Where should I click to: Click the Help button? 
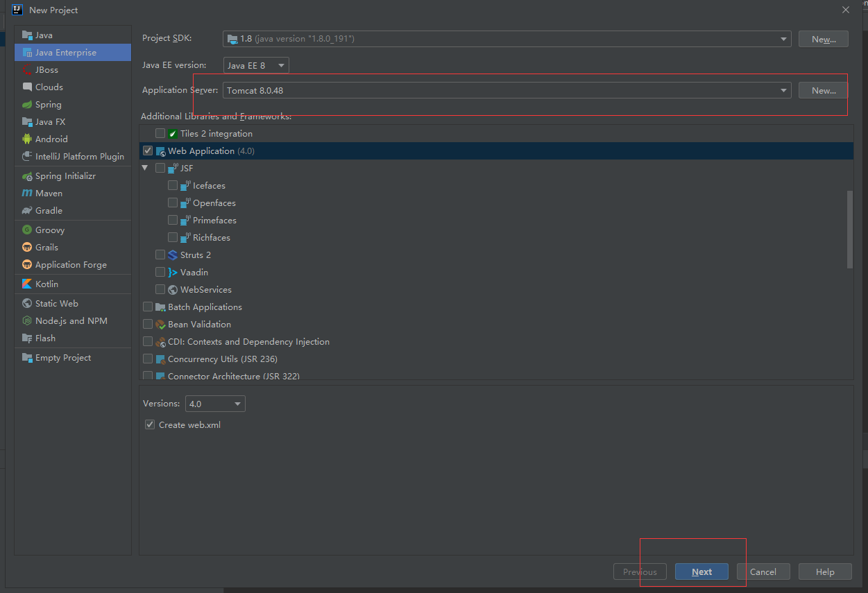tap(825, 571)
